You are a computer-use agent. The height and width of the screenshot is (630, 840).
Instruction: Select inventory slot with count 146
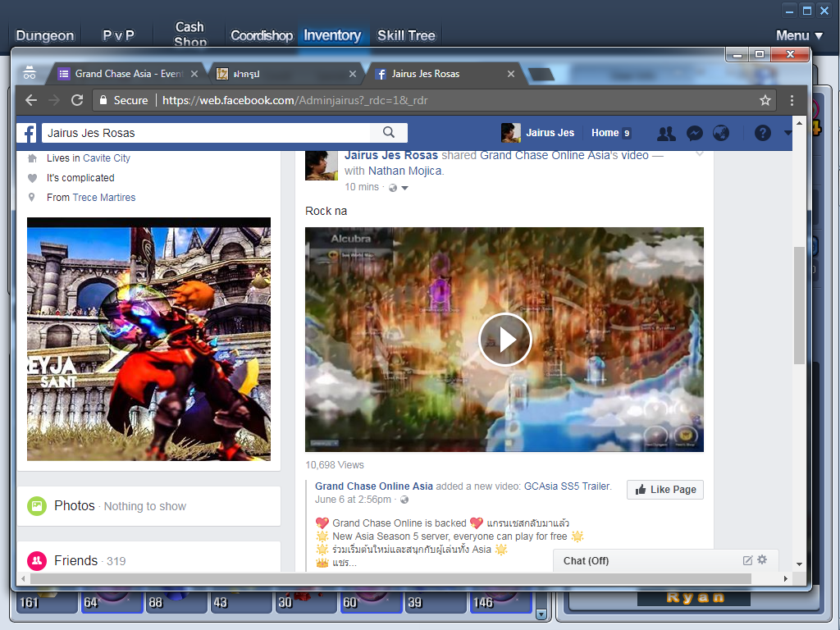tap(501, 601)
